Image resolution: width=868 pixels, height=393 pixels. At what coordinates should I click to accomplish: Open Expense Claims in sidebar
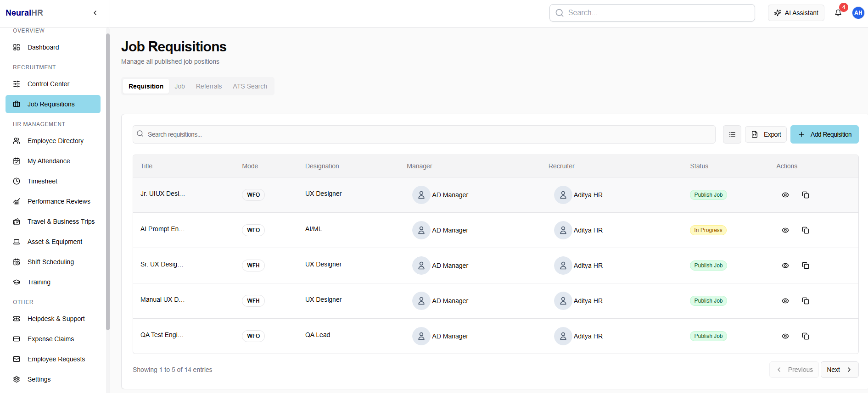click(x=50, y=339)
